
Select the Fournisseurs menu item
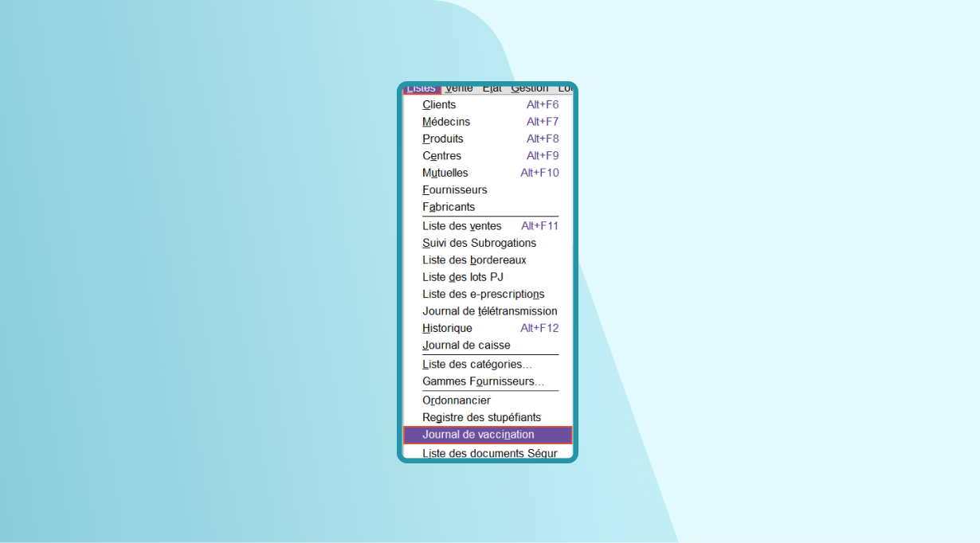455,190
